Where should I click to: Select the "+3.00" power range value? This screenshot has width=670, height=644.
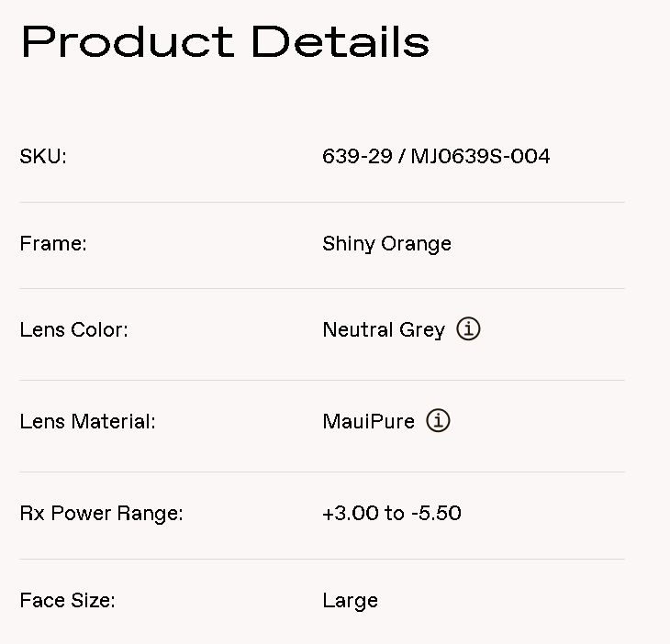click(x=350, y=514)
